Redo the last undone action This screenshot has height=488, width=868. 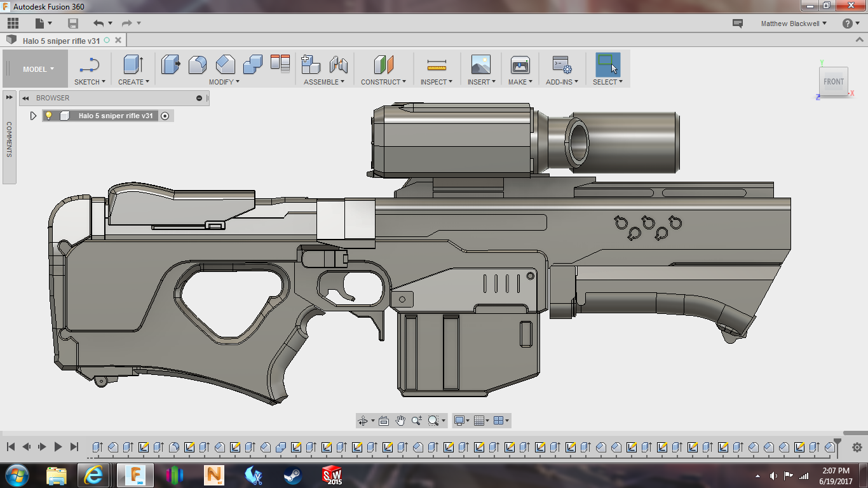(x=127, y=24)
